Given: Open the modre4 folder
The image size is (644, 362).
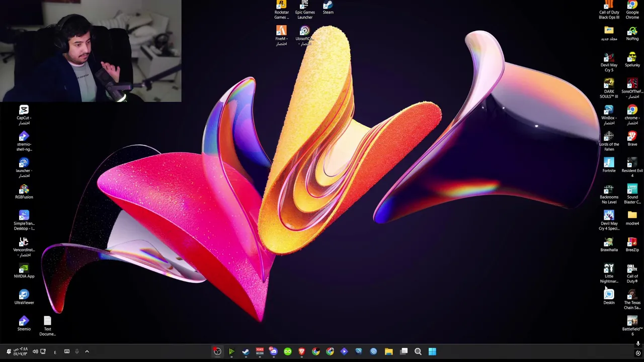Looking at the screenshot, I should 632,218.
